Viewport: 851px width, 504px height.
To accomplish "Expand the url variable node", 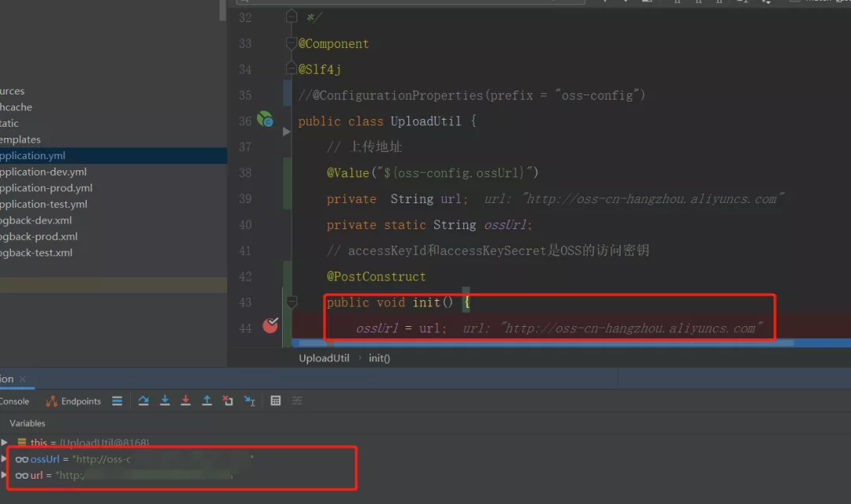I will 4,475.
